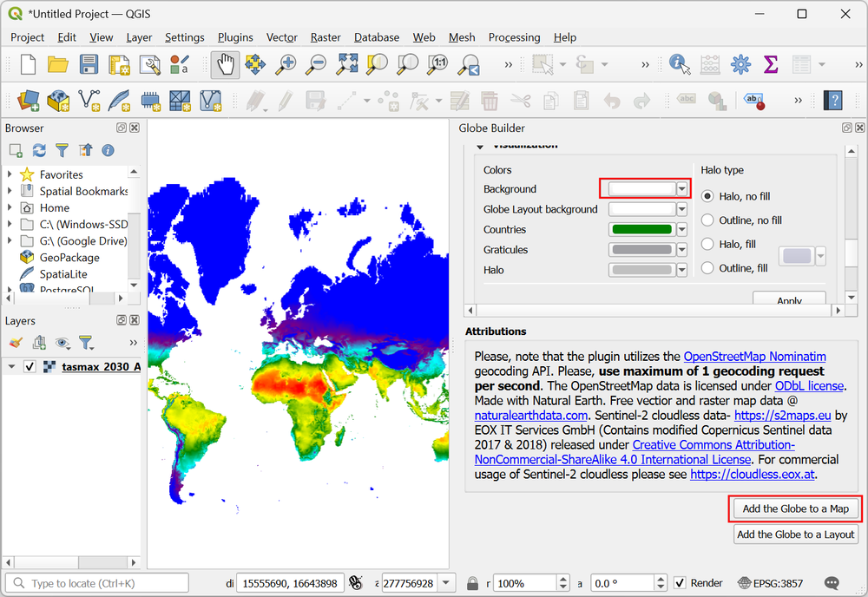Select Pan Map to Selection tool
Image resolution: width=868 pixels, height=597 pixels.
(255, 64)
